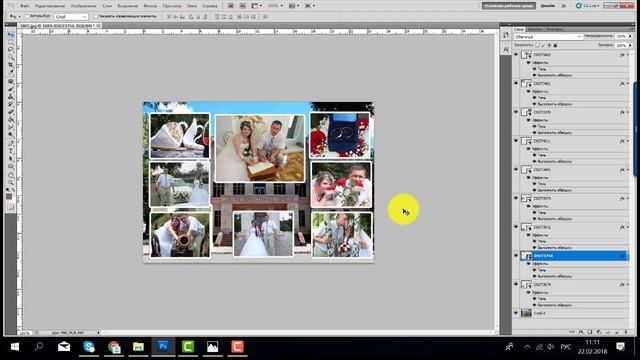Open the Обычный blend mode dropdown
Viewport: 640px width, 360px height.
click(x=549, y=37)
